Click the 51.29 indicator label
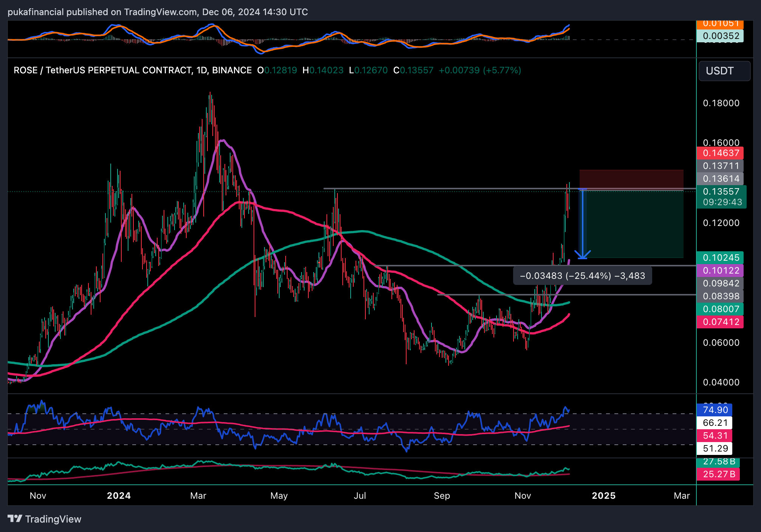Screen dimensions: 761x532 [x=715, y=448]
